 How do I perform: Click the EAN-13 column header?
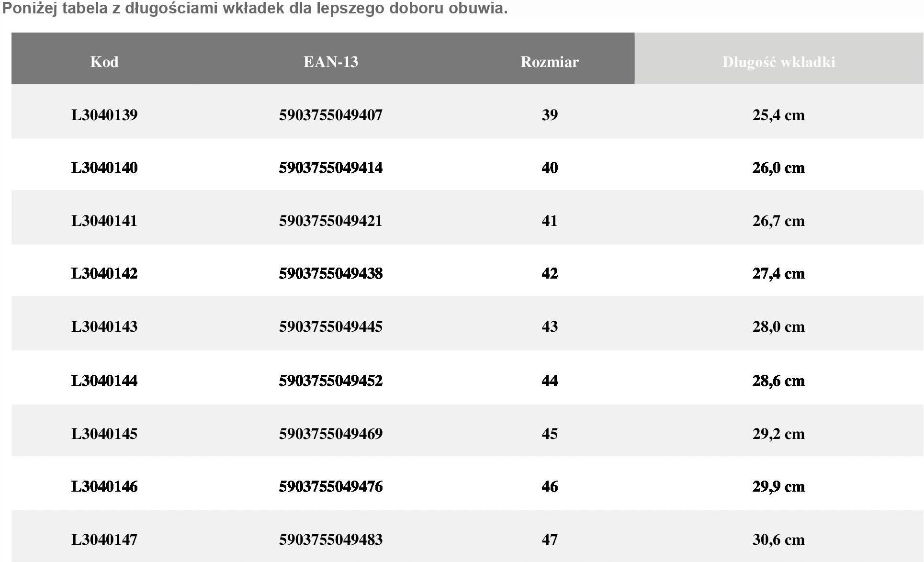click(331, 62)
